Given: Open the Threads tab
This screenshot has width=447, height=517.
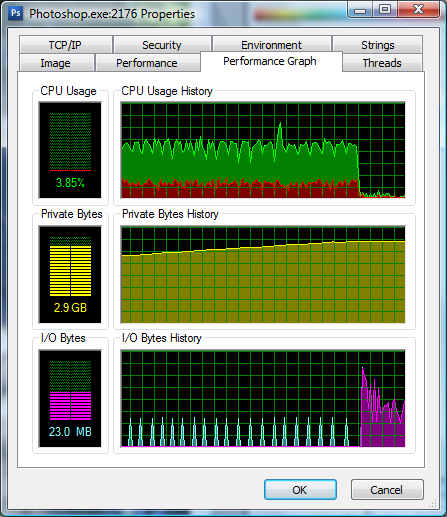Looking at the screenshot, I should point(382,63).
